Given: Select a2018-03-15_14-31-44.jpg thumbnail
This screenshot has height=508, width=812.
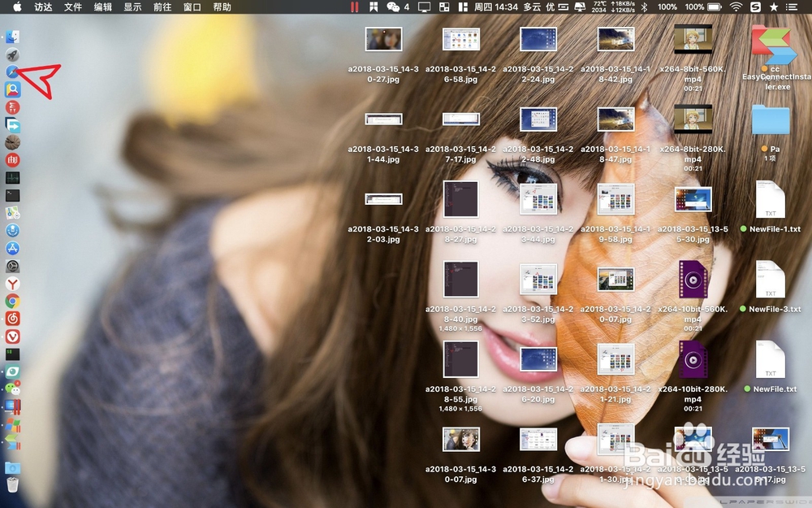Looking at the screenshot, I should click(x=384, y=119).
